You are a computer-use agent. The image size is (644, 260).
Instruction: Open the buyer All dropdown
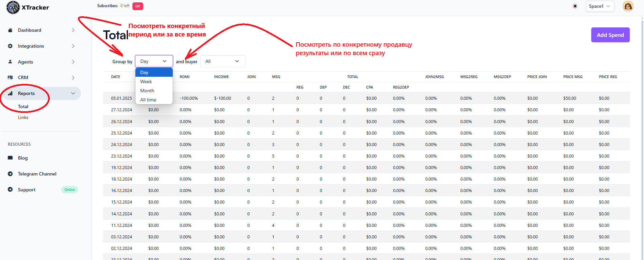point(222,61)
